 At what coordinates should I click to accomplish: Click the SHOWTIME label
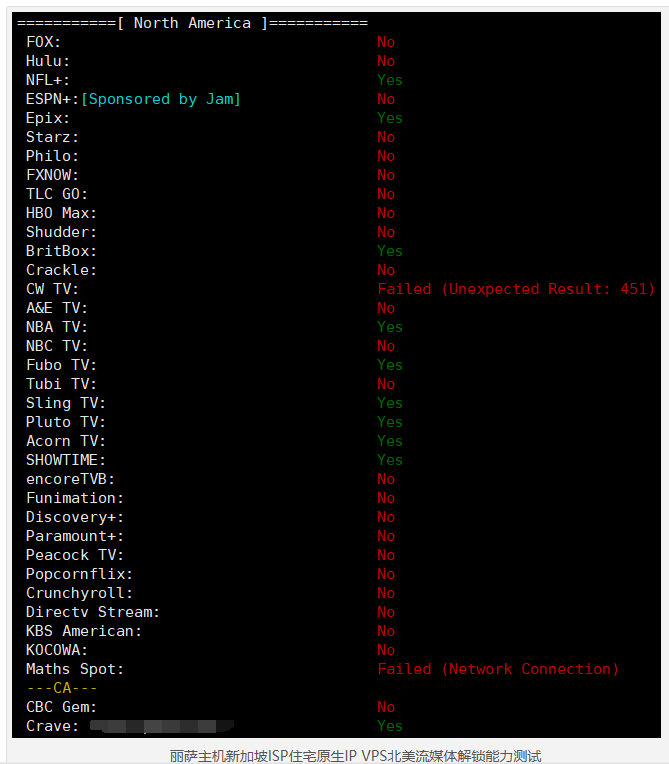point(66,460)
